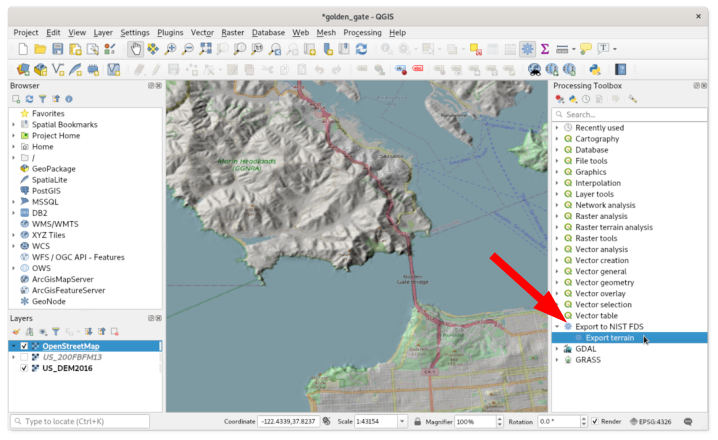Toggle extents display beside Coordinate field
The height and width of the screenshot is (440, 718).
[x=326, y=421]
